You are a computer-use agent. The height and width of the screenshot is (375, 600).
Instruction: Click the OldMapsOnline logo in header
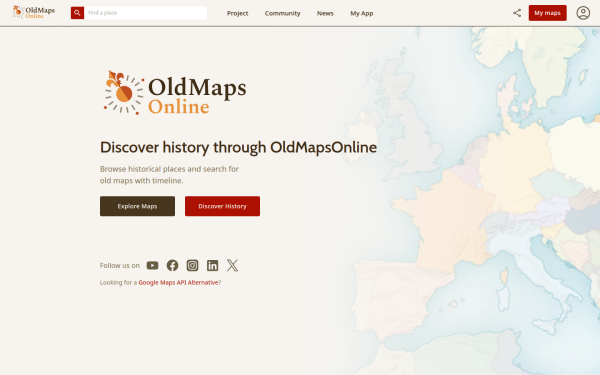tap(34, 12)
